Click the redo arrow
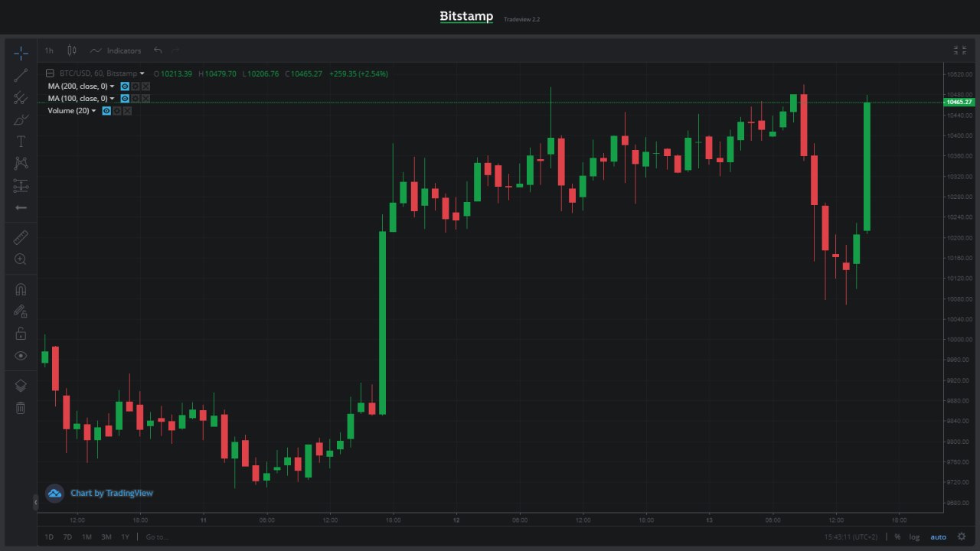The width and height of the screenshot is (980, 551). coord(176,51)
